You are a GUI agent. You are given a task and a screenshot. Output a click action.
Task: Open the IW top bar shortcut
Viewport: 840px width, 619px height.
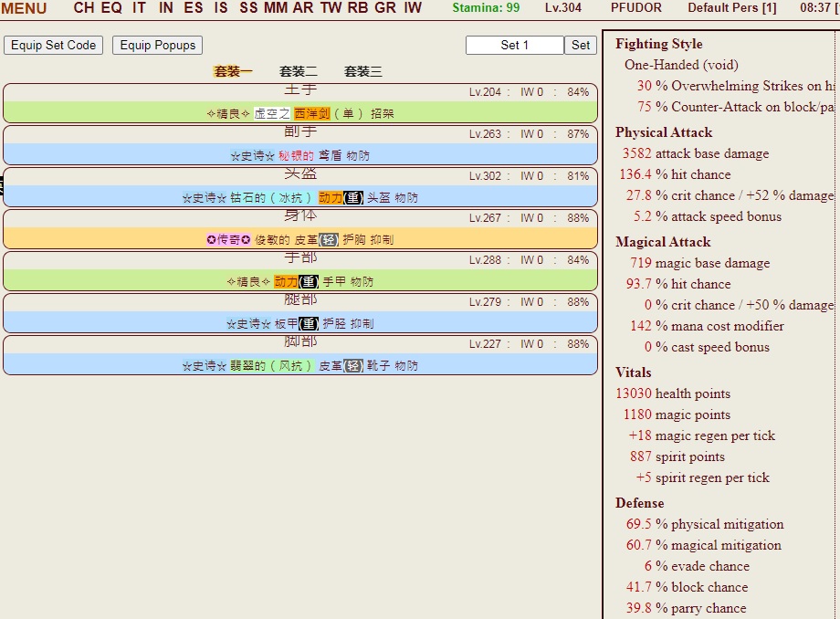tap(413, 8)
